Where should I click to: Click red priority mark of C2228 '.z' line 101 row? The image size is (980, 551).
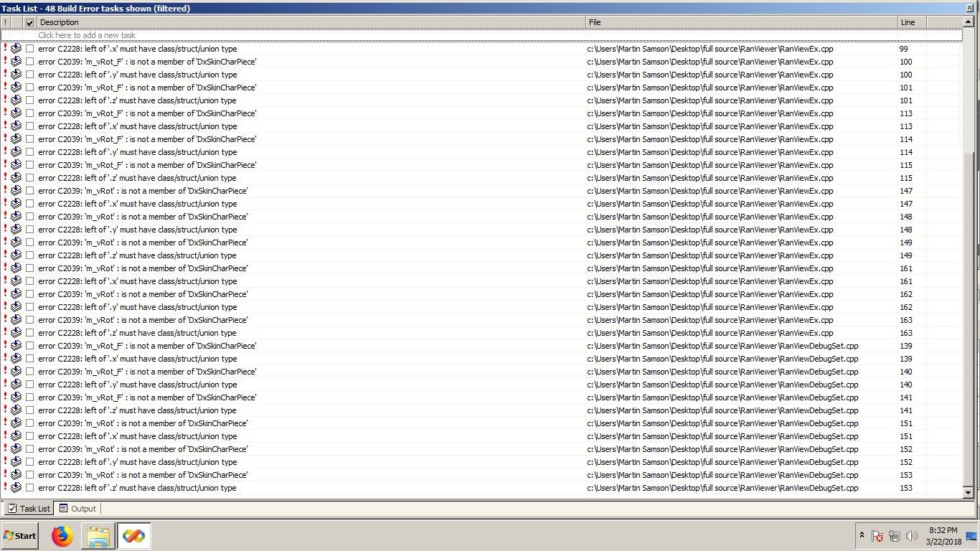coord(5,100)
